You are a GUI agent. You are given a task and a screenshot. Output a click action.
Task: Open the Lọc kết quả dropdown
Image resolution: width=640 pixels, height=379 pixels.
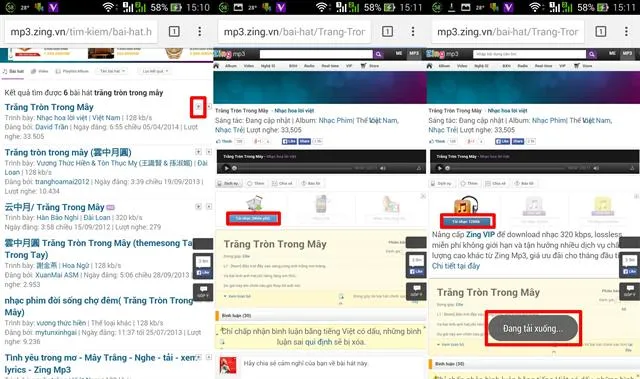click(x=155, y=71)
